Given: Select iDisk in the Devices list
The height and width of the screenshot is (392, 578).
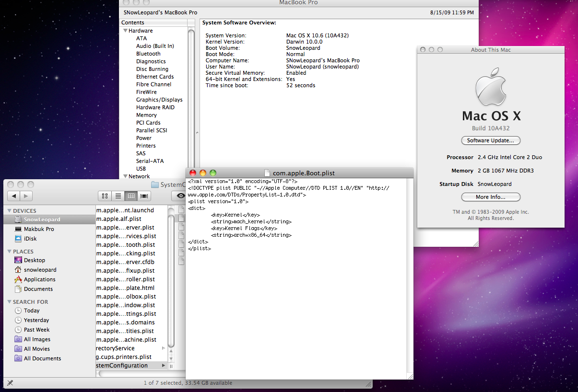Looking at the screenshot, I should (30, 239).
